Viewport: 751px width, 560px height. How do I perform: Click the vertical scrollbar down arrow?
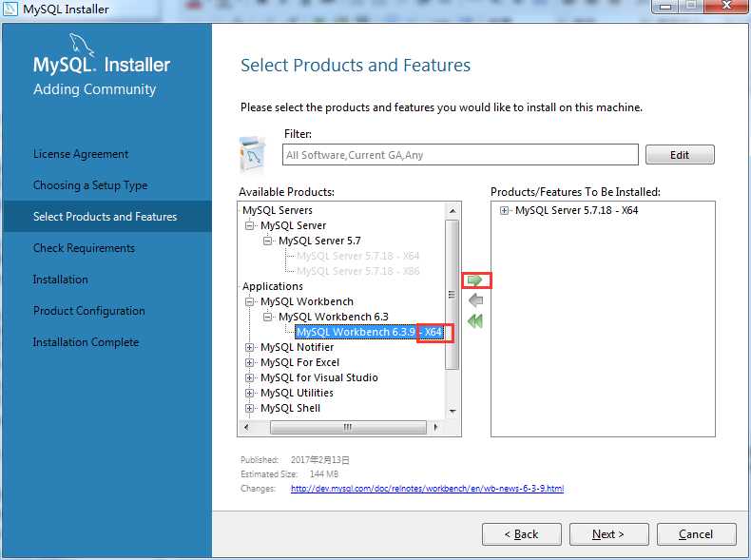click(x=453, y=412)
